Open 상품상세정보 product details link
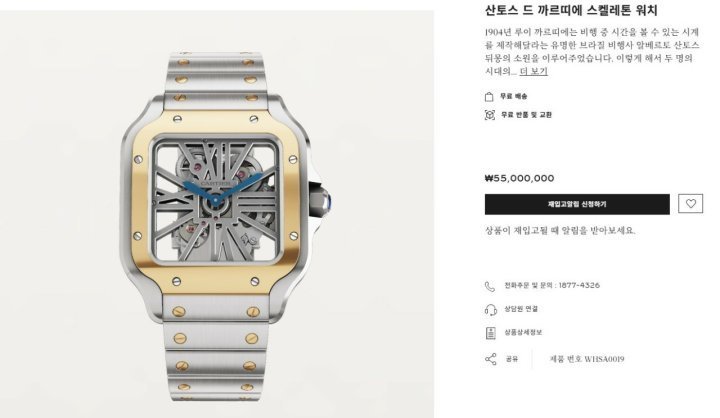 [x=523, y=332]
